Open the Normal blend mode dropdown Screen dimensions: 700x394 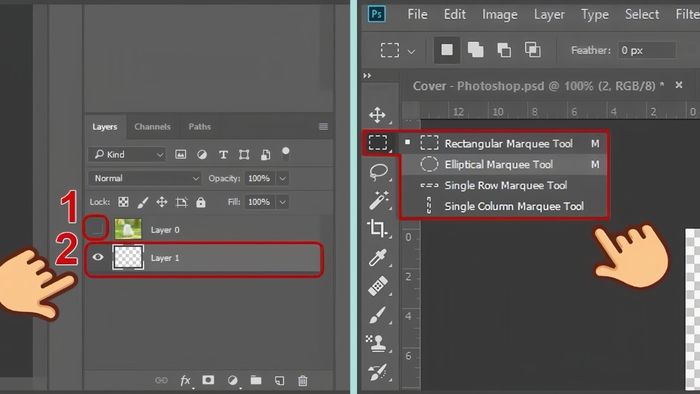click(x=145, y=178)
